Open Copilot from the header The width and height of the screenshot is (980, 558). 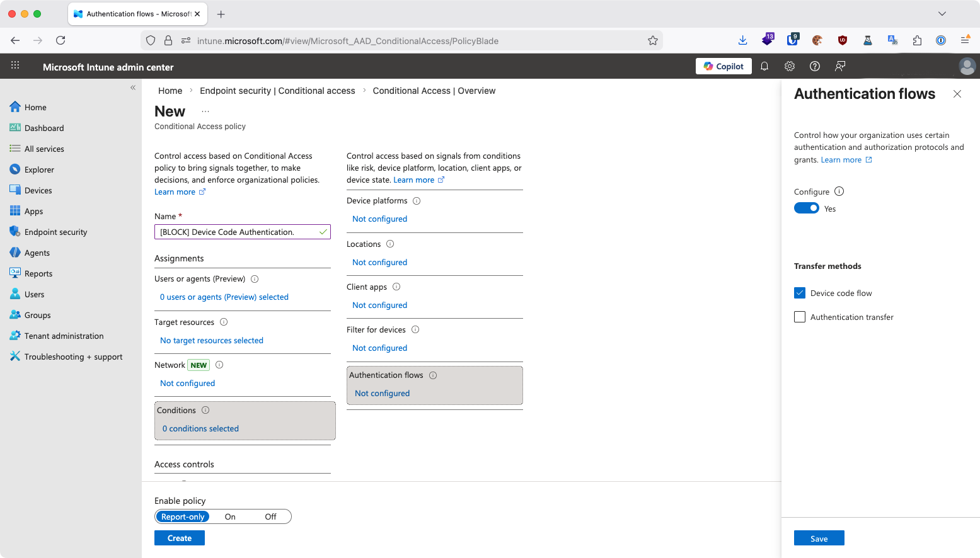723,66
